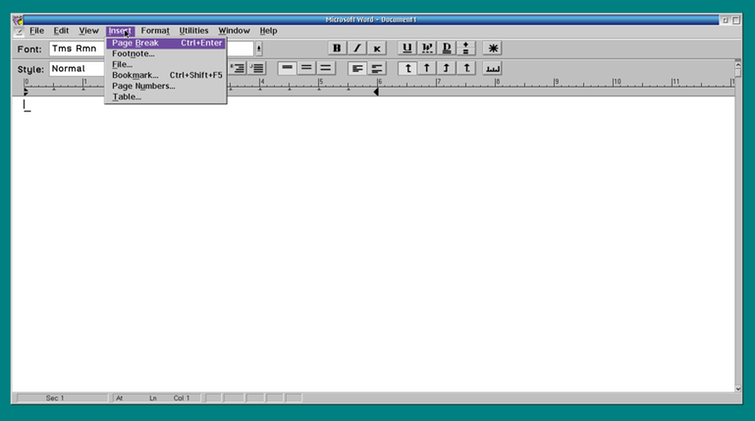755x421 pixels.
Task: Toggle small caps K button
Action: (377, 48)
